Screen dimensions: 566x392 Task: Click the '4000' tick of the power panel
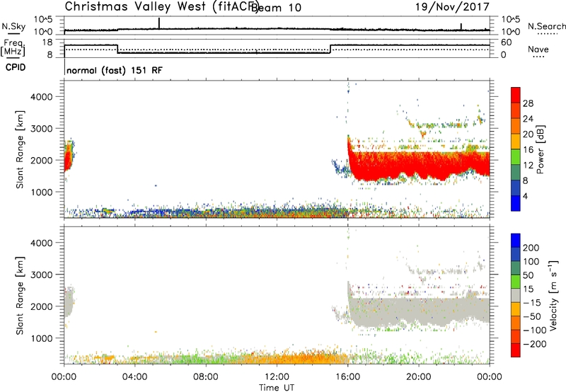[x=41, y=97]
